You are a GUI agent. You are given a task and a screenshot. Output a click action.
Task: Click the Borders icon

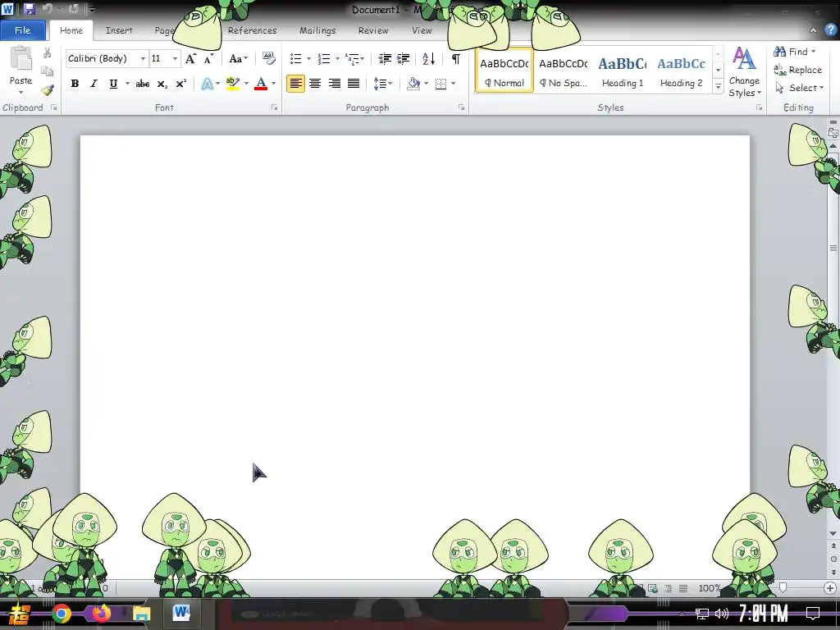tap(441, 84)
